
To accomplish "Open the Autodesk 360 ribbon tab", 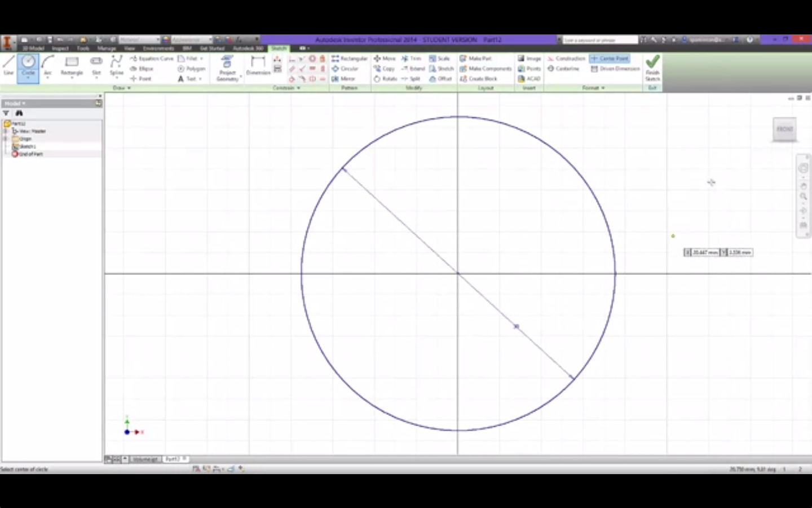I will point(248,49).
